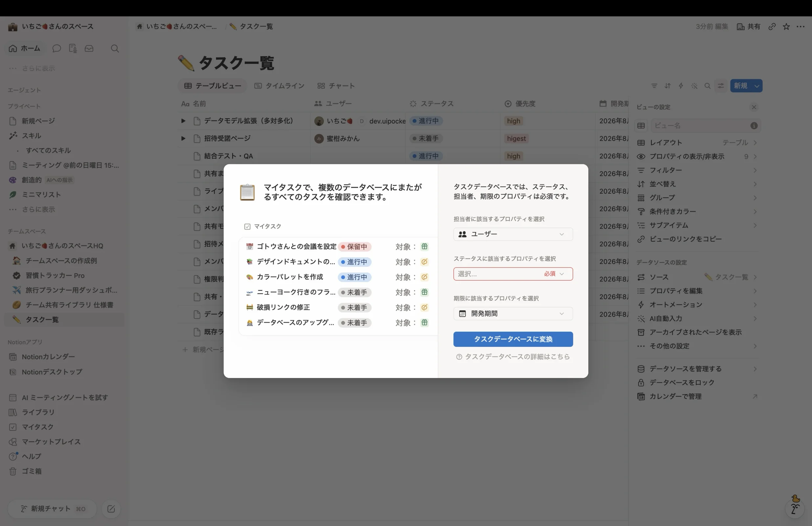Screen dimensions: 812x526
Task: Open the 期限 property dropdown showing 開発期間
Action: click(x=513, y=314)
